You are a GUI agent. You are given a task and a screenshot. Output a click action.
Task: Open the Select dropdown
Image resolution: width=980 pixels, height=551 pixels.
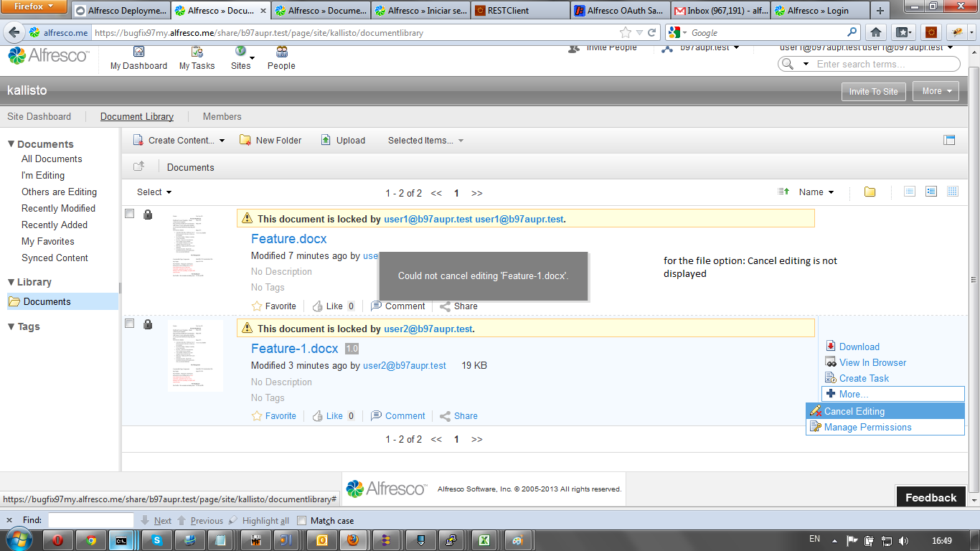pos(154,192)
